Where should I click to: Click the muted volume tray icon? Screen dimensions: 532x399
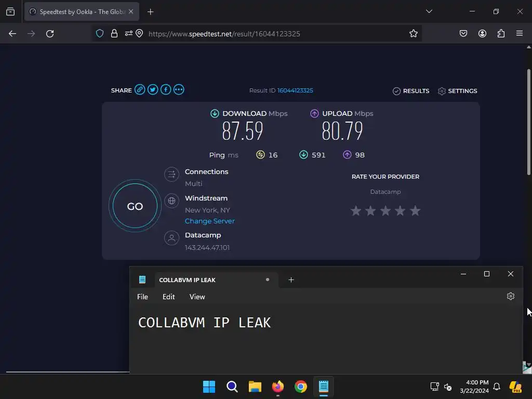click(x=448, y=387)
